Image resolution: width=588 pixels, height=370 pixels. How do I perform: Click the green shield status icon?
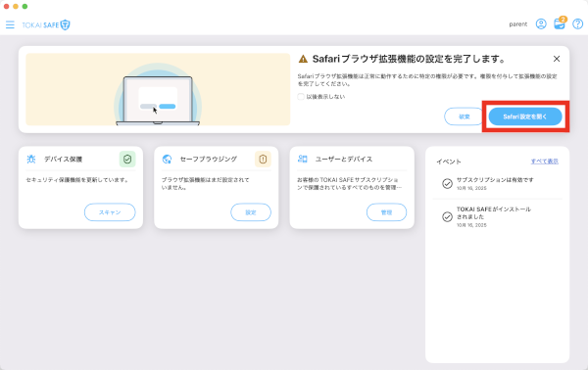point(127,160)
